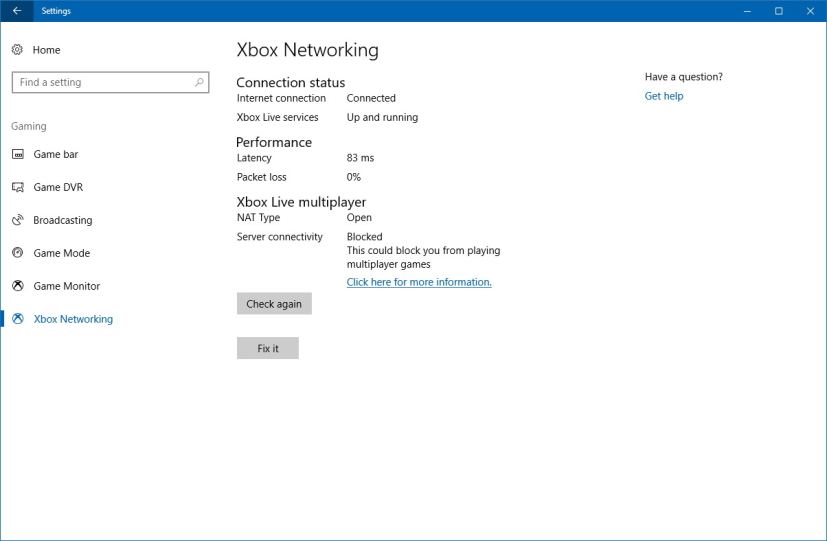The width and height of the screenshot is (827, 541).
Task: Click the search magnifier icon
Action: [199, 82]
